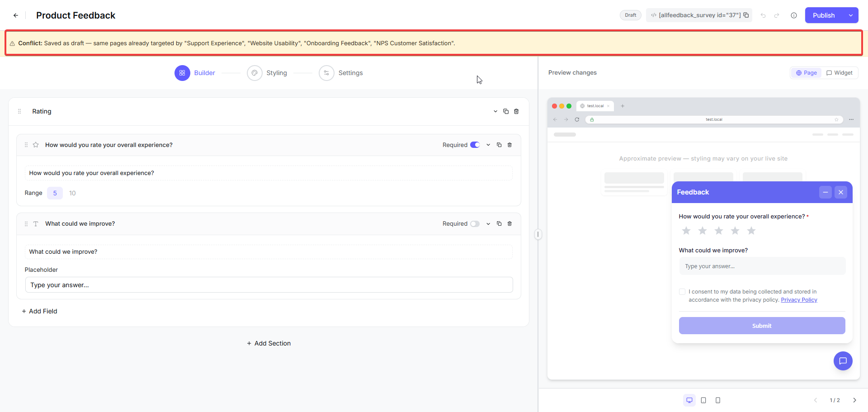The width and height of the screenshot is (868, 412).
Task: Open the Builder step
Action: 195,73
